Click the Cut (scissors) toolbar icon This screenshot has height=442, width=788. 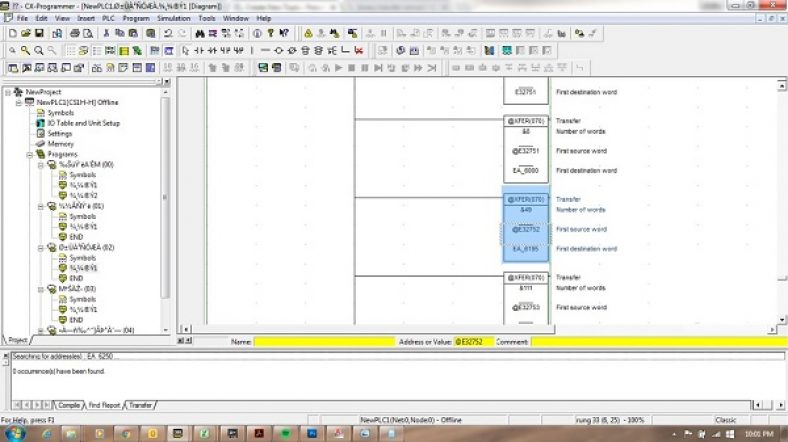(106, 33)
